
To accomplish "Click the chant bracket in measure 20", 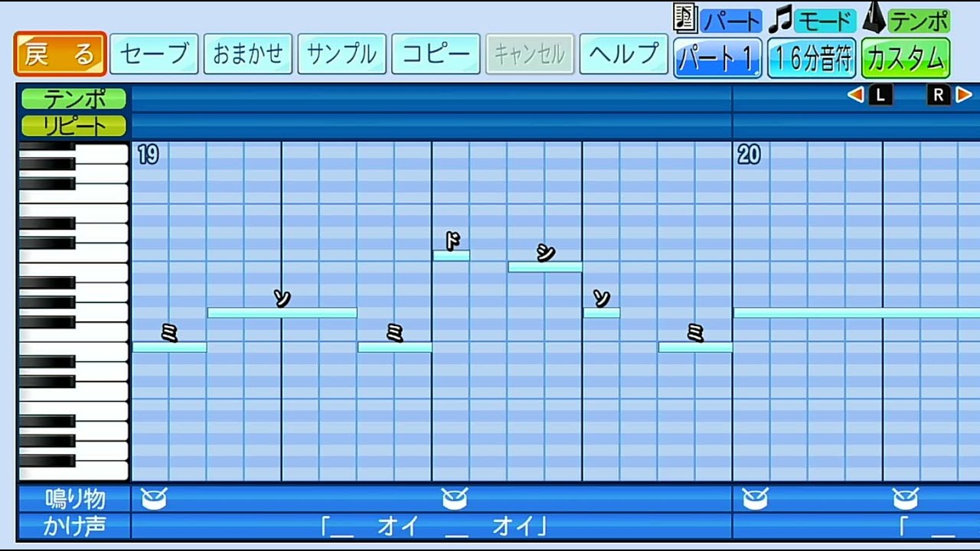I will [x=905, y=527].
